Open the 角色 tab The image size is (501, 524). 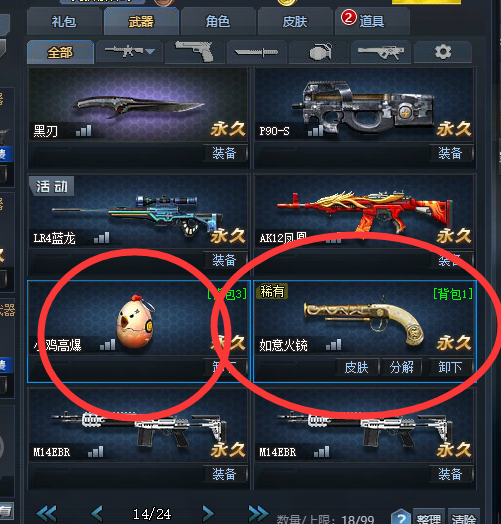click(x=218, y=22)
